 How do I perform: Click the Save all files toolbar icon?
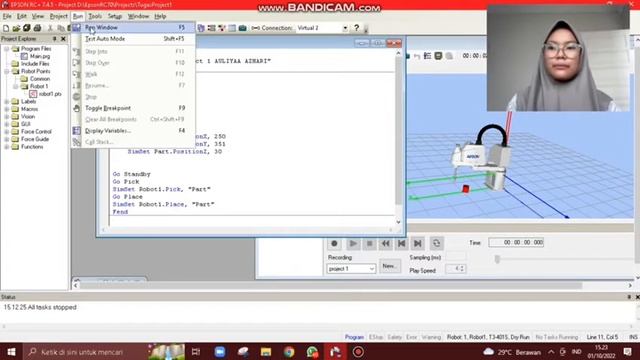pos(27,28)
